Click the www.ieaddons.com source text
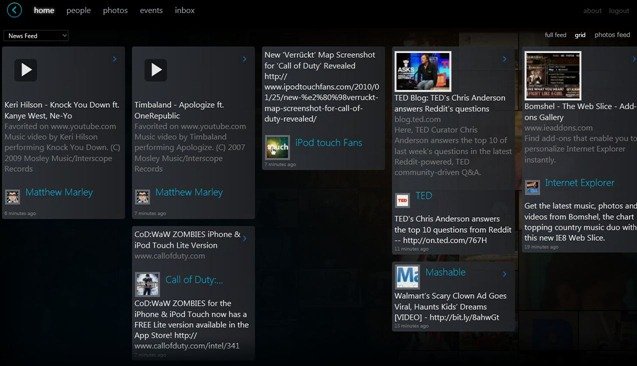 (x=558, y=128)
